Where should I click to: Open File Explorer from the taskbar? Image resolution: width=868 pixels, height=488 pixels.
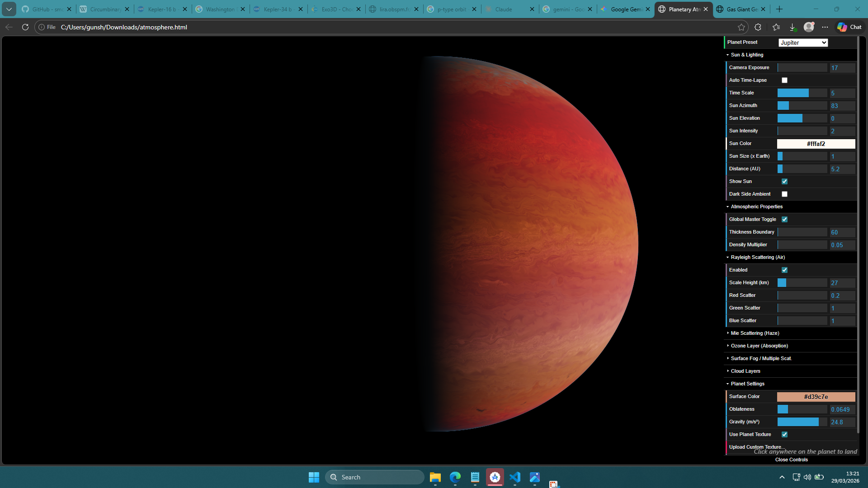435,477
